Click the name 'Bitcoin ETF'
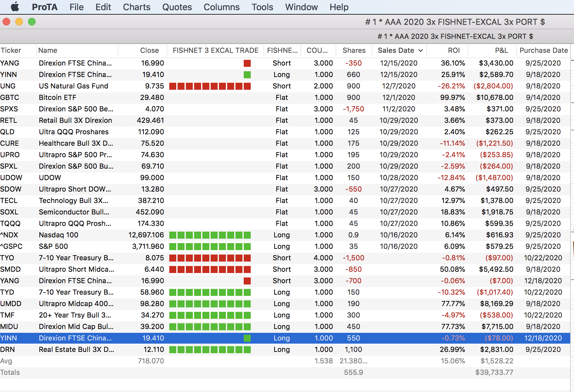 [58, 97]
